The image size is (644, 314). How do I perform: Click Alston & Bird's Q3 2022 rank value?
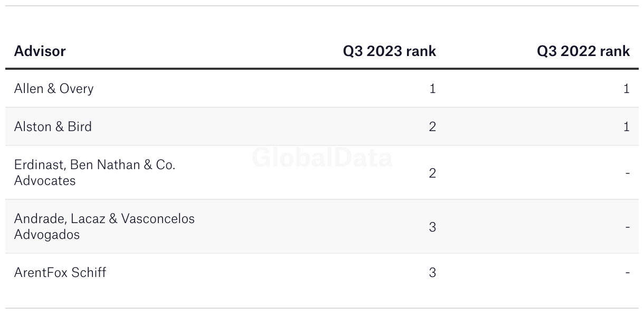click(x=627, y=126)
